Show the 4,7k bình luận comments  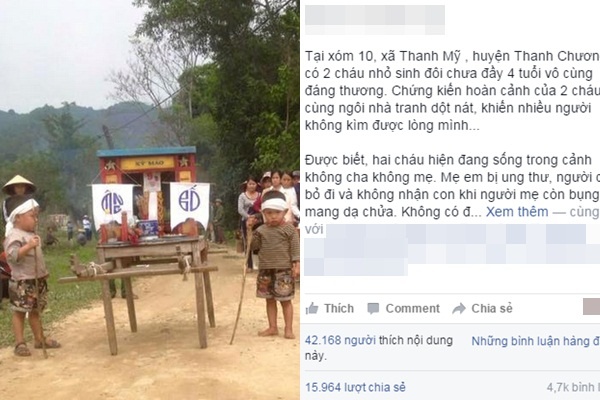[x=573, y=387]
